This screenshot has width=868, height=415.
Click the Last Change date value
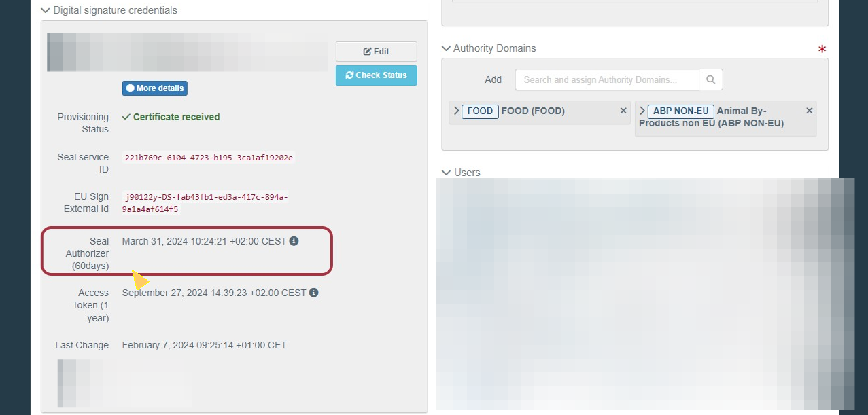click(x=205, y=345)
